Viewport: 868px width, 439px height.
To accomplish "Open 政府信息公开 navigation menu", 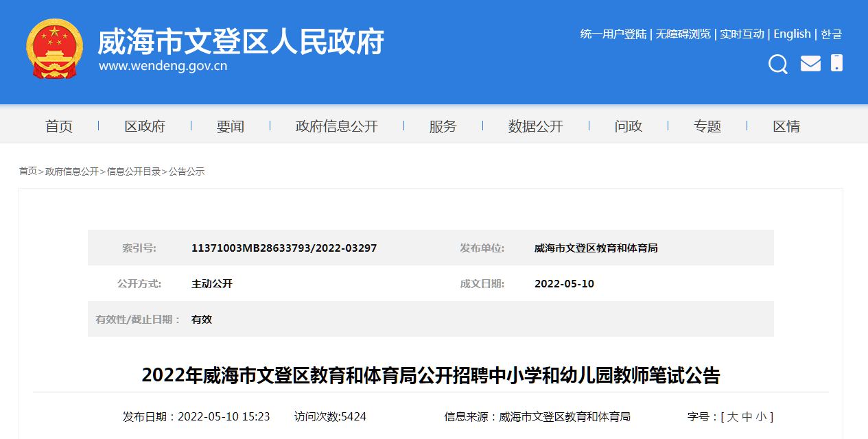I will [x=337, y=126].
